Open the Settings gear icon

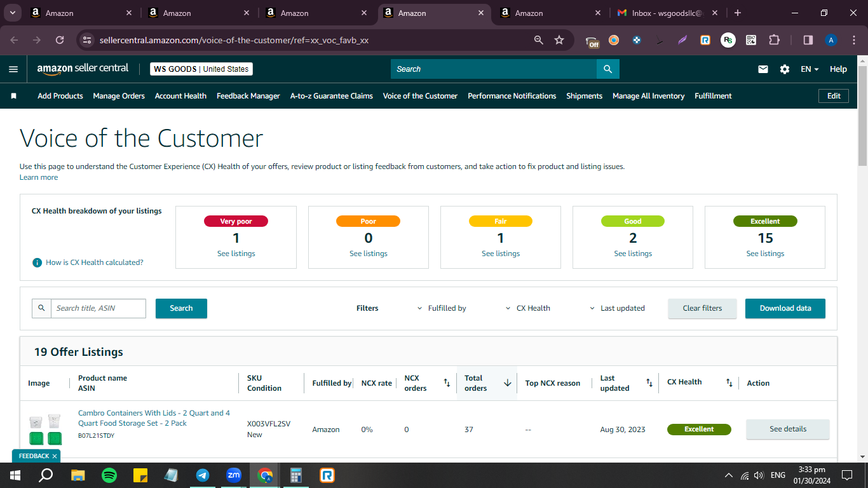pos(785,69)
